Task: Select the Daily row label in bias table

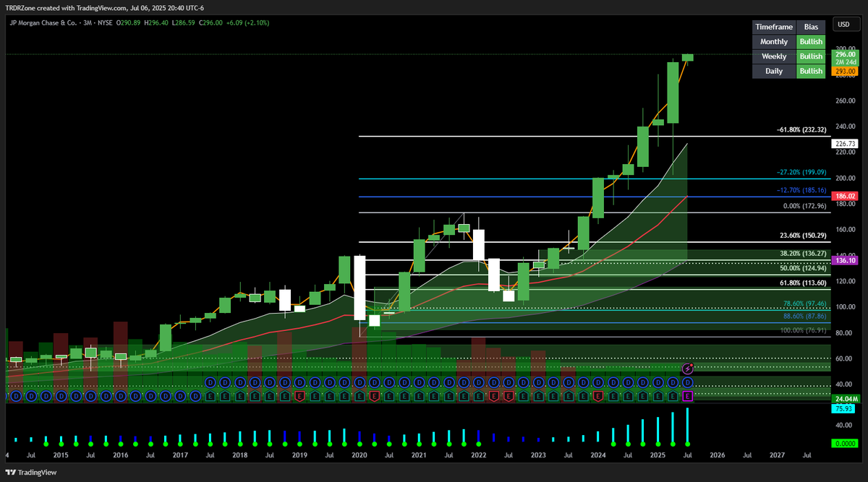Action: point(773,72)
